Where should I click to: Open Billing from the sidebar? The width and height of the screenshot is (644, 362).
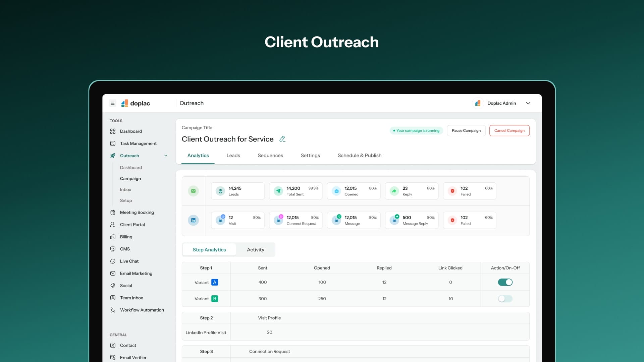[x=126, y=237]
